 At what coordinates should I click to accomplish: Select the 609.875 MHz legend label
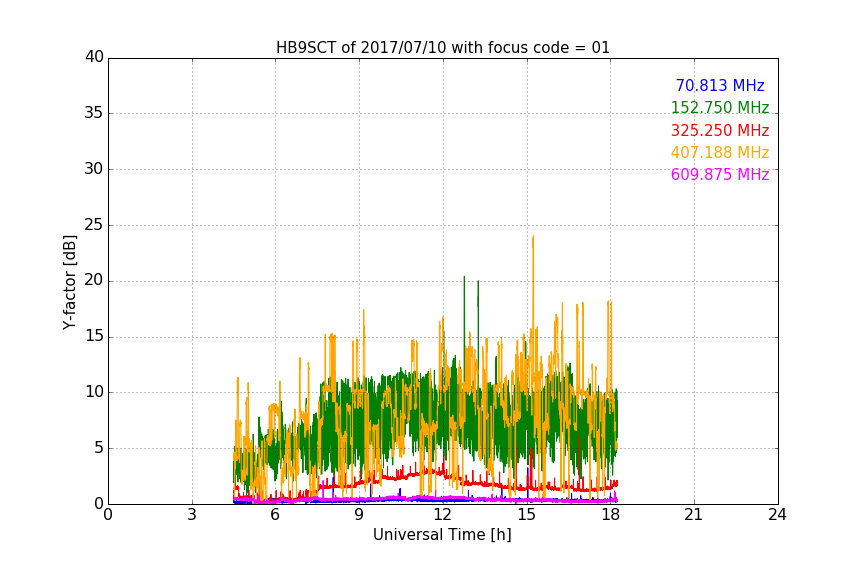[720, 174]
